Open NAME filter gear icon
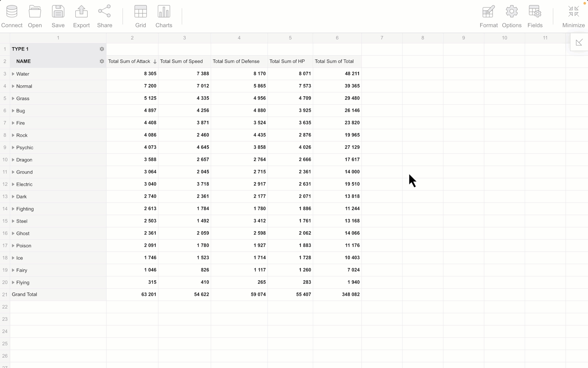The width and height of the screenshot is (588, 368). pyautogui.click(x=102, y=61)
